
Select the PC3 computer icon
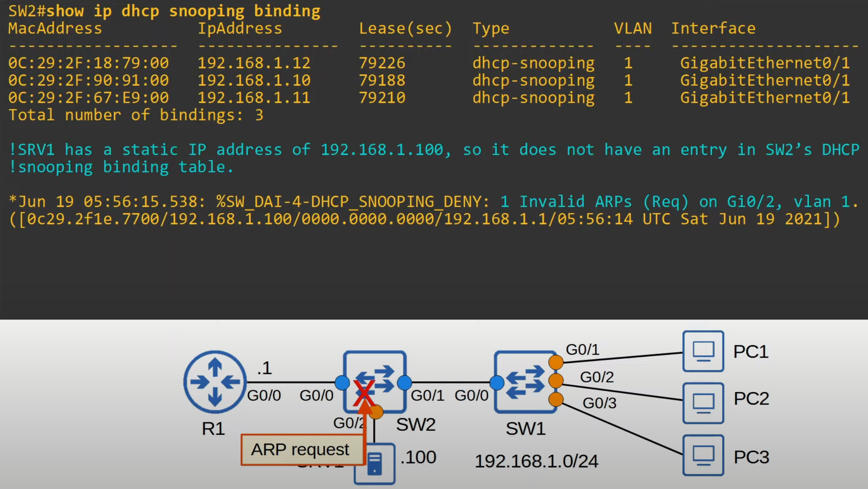[x=703, y=455]
